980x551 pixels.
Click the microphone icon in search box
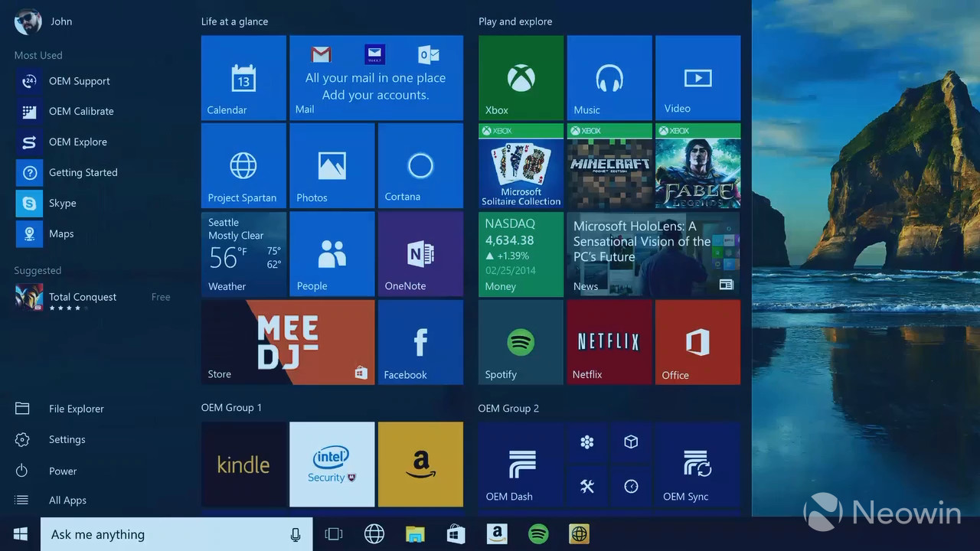[x=296, y=534]
